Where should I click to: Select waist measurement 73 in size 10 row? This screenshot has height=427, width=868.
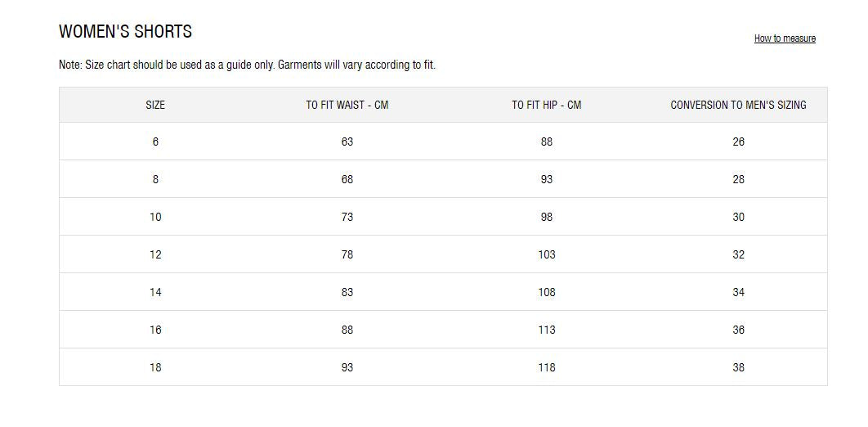(347, 217)
